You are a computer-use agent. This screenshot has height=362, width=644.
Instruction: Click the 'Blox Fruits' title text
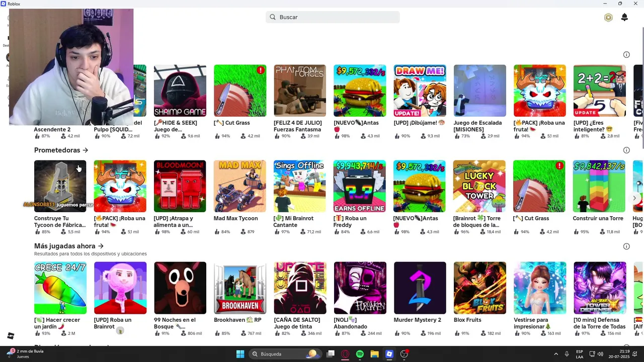tap(467, 320)
